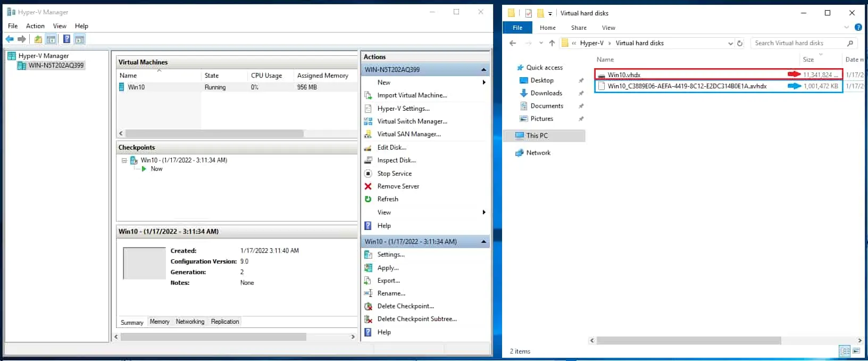
Task: Click the Back arrow in Hyper-V toolbar
Action: (x=10, y=39)
